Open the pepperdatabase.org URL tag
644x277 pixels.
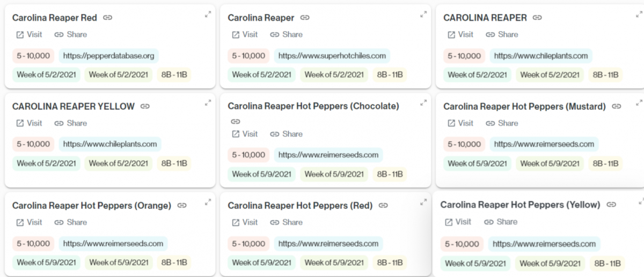point(108,56)
